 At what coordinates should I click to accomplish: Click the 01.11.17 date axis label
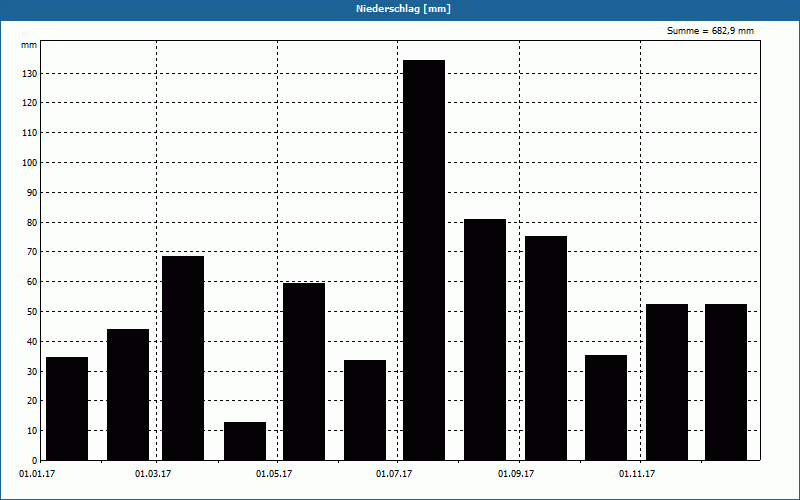(x=637, y=474)
